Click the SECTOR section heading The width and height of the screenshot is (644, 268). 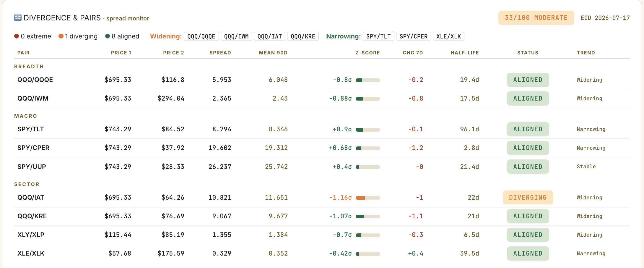pos(27,184)
